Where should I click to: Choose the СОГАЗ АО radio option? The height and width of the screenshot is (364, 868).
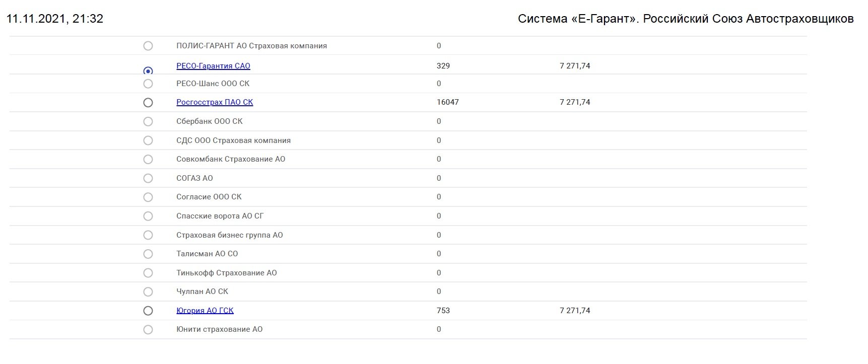coord(148,178)
